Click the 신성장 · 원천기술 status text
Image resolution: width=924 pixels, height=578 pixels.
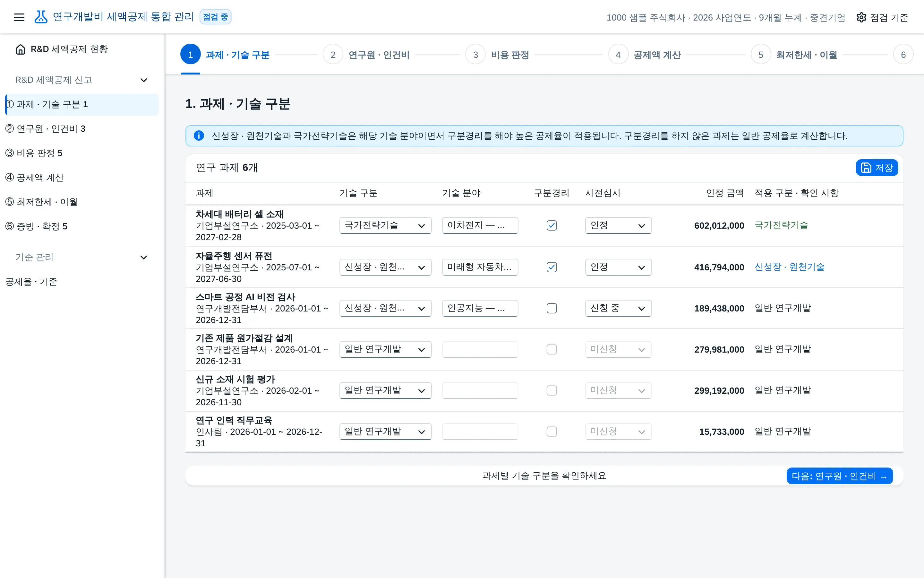[x=789, y=267]
